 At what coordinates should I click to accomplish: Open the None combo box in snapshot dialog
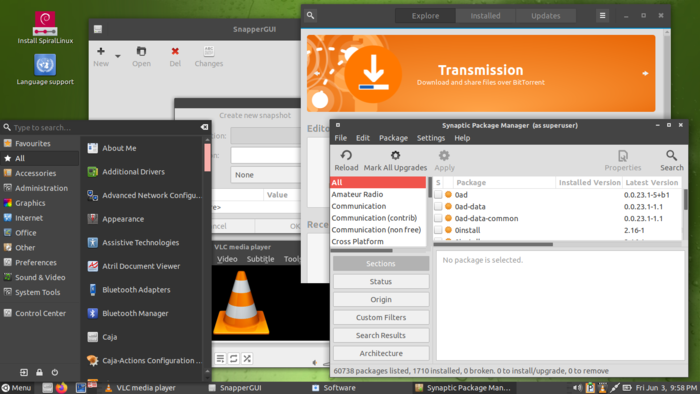[266, 175]
